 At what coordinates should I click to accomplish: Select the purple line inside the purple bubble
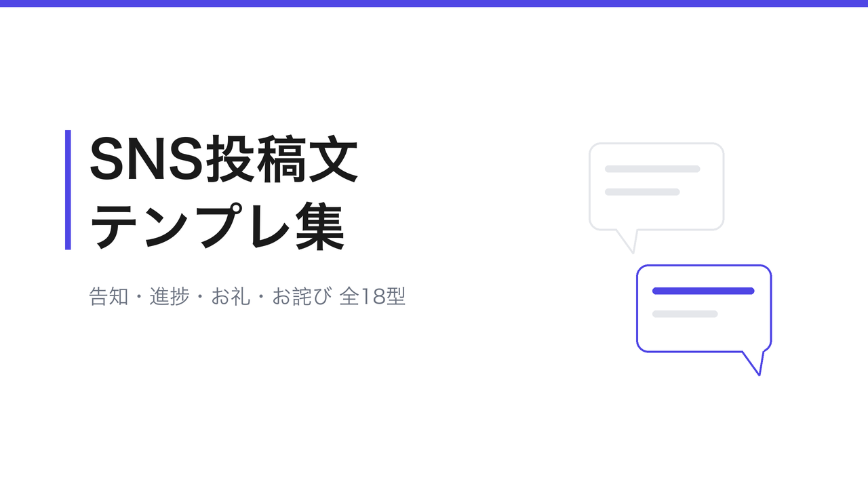(703, 291)
